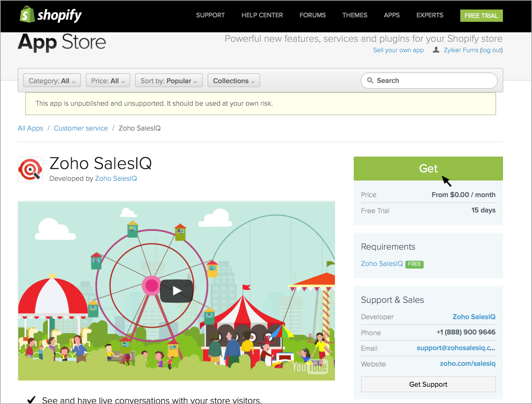The image size is (532, 404).
Task: Click the green Get button
Action: 428,168
